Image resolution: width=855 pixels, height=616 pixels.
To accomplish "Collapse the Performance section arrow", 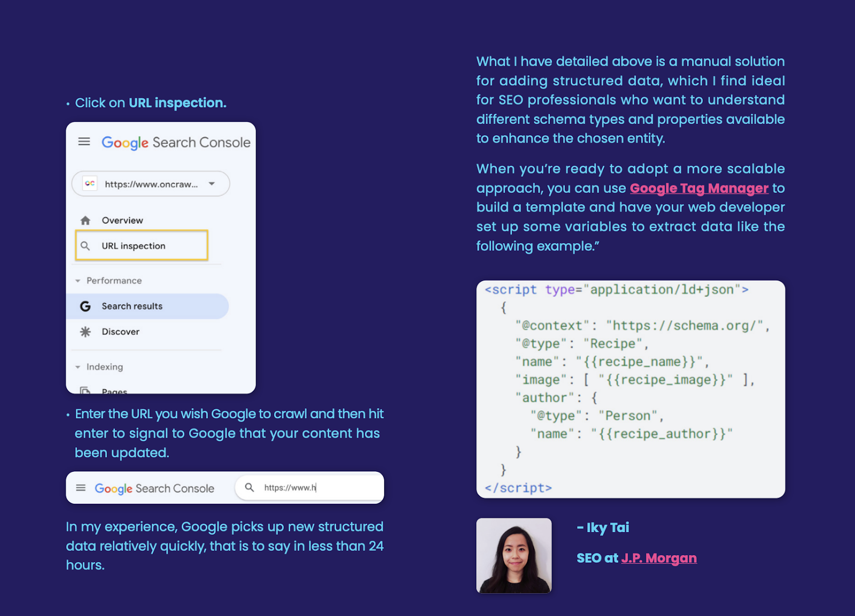I will click(78, 281).
